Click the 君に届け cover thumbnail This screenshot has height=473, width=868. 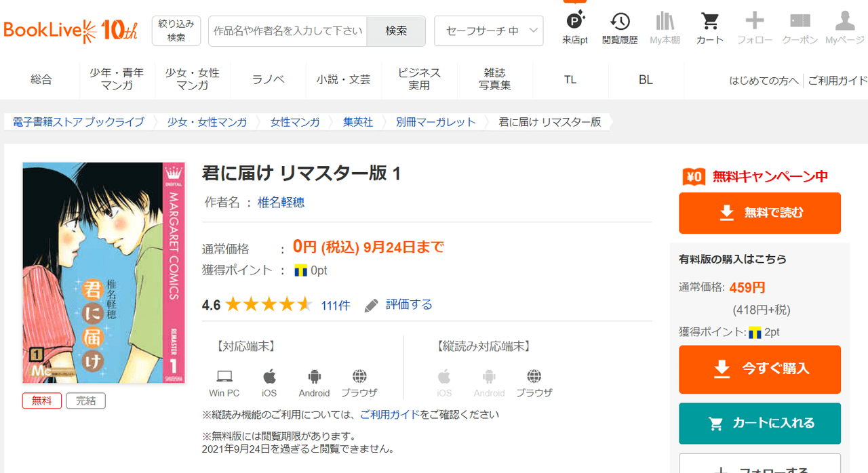tap(94, 273)
